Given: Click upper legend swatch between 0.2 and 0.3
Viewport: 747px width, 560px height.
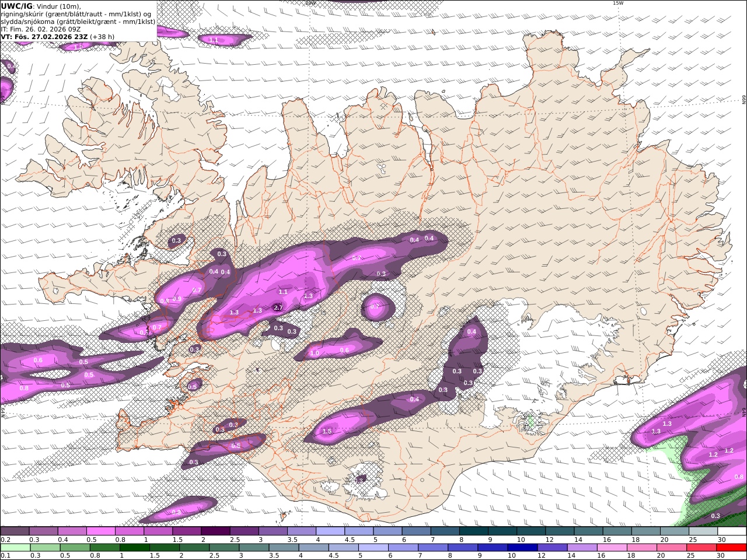Looking at the screenshot, I should (x=15, y=531).
